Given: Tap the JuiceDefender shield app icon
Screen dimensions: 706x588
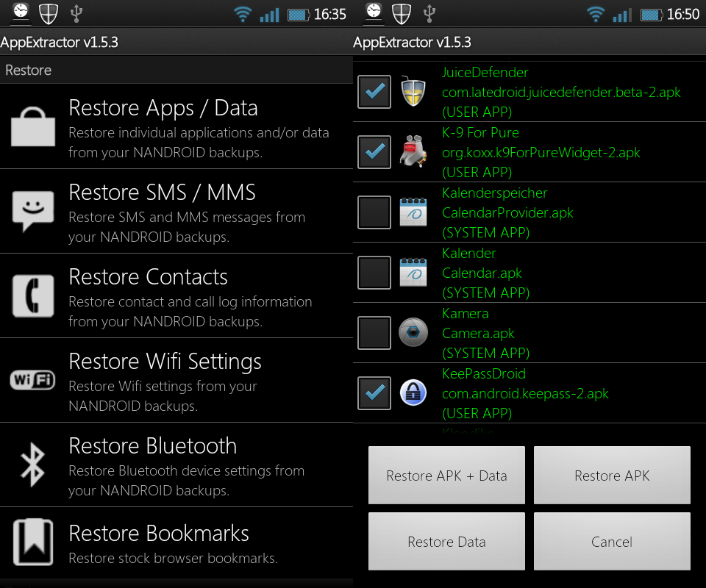Looking at the screenshot, I should pos(413,92).
